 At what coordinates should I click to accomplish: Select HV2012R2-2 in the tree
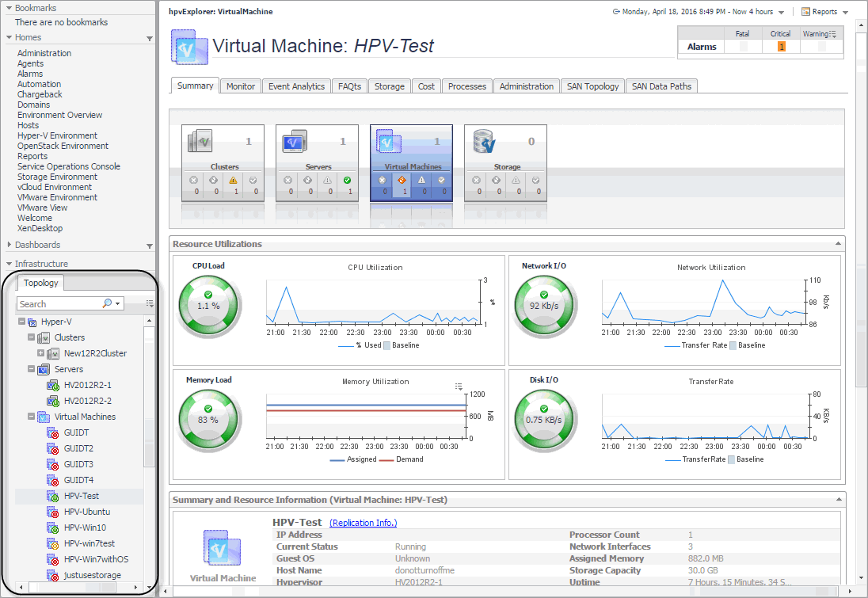coord(88,401)
